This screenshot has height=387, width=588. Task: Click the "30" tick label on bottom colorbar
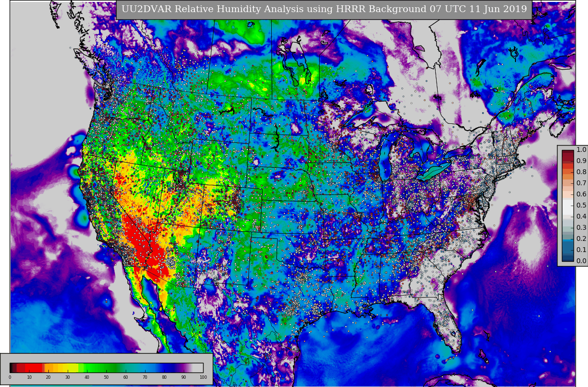68,377
